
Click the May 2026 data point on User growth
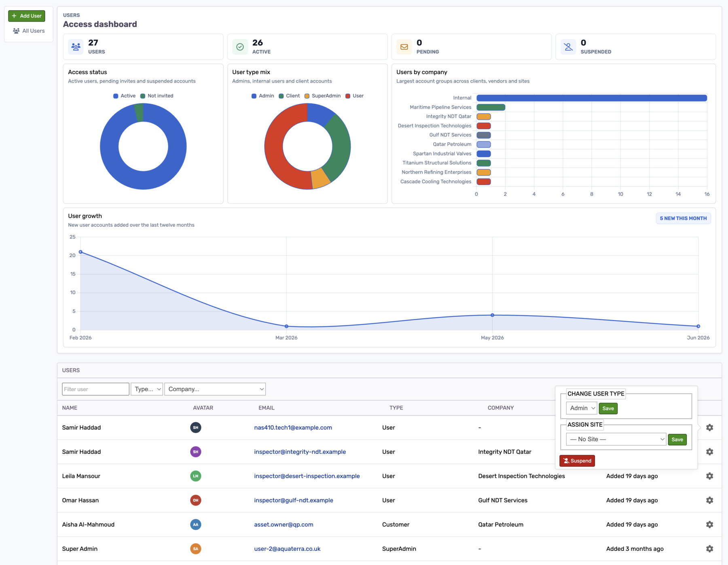tap(492, 315)
